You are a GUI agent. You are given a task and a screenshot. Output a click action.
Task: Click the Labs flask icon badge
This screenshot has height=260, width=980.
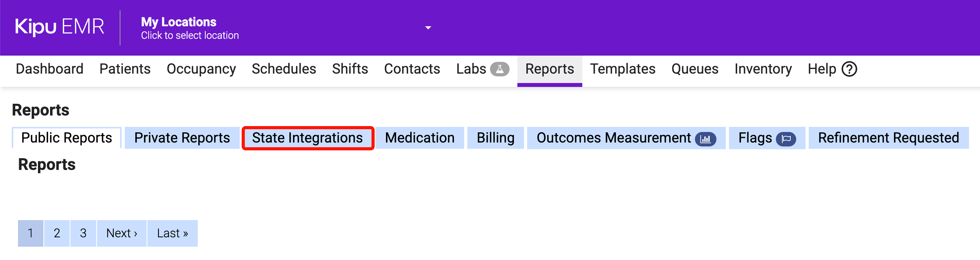[x=499, y=69]
